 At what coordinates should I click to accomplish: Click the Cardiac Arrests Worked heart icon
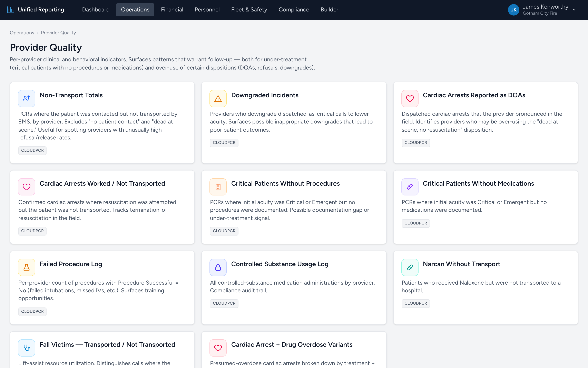coord(27,187)
